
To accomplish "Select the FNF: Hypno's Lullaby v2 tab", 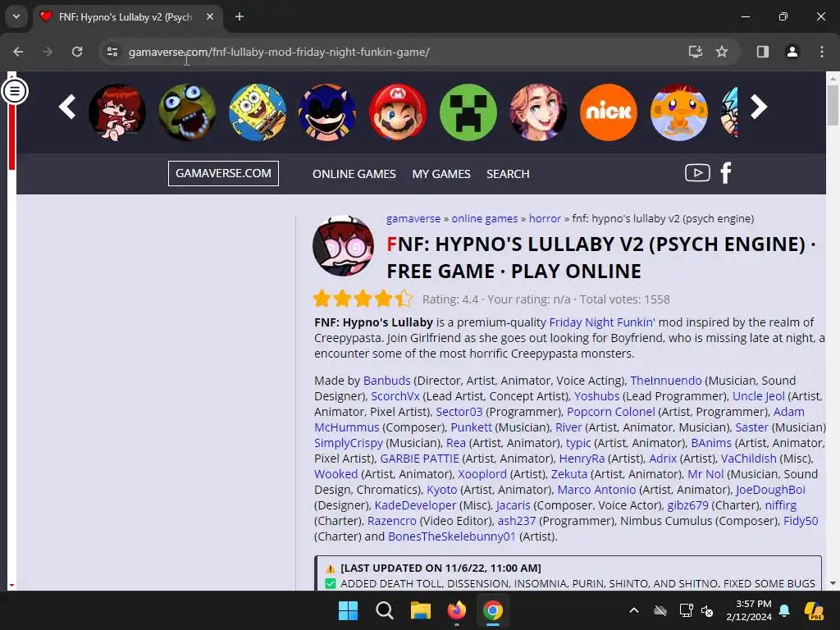I will [128, 16].
